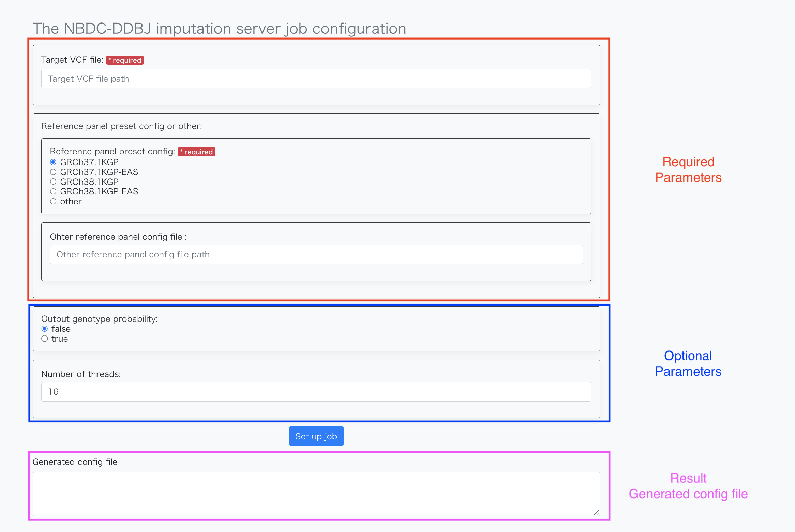Click the GRCh38.1KGP-EAS label text

coord(99,191)
